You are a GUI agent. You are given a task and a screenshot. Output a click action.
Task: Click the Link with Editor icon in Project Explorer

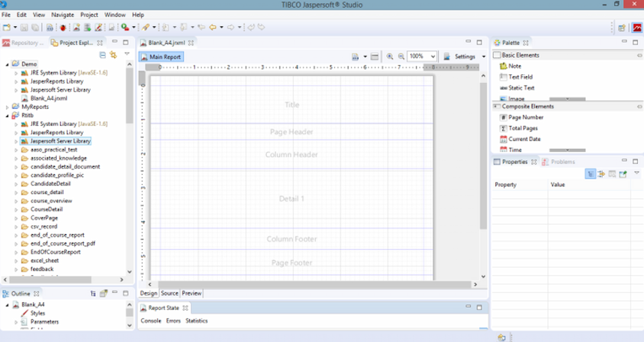coord(113,55)
